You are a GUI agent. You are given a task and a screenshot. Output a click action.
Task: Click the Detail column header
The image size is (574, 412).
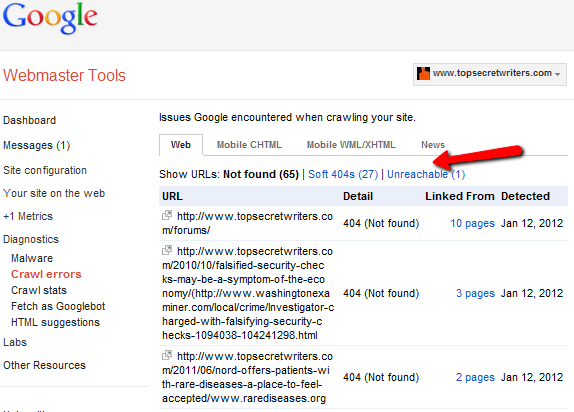point(358,196)
